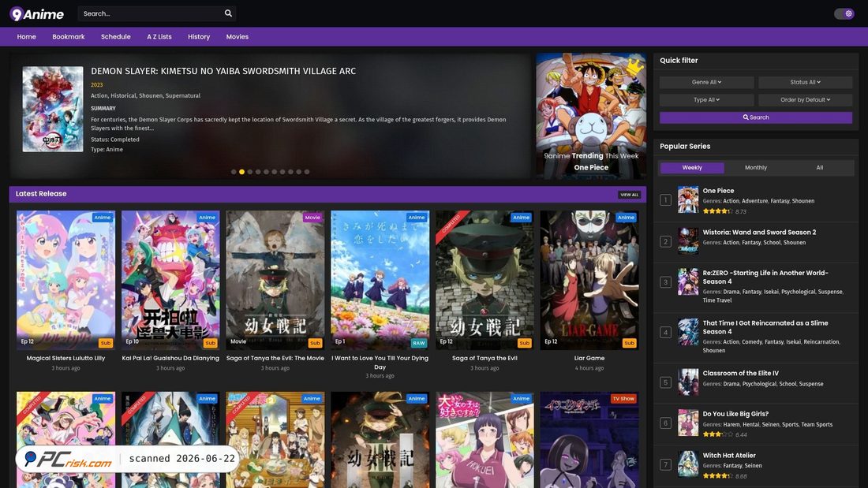
Task: Expand the Type All dropdown
Action: pos(706,99)
